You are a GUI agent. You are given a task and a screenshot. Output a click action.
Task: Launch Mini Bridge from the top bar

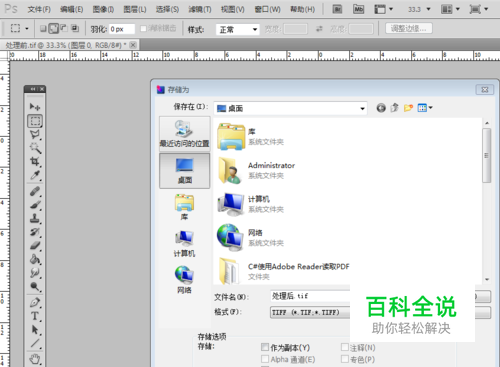pyautogui.click(x=359, y=9)
